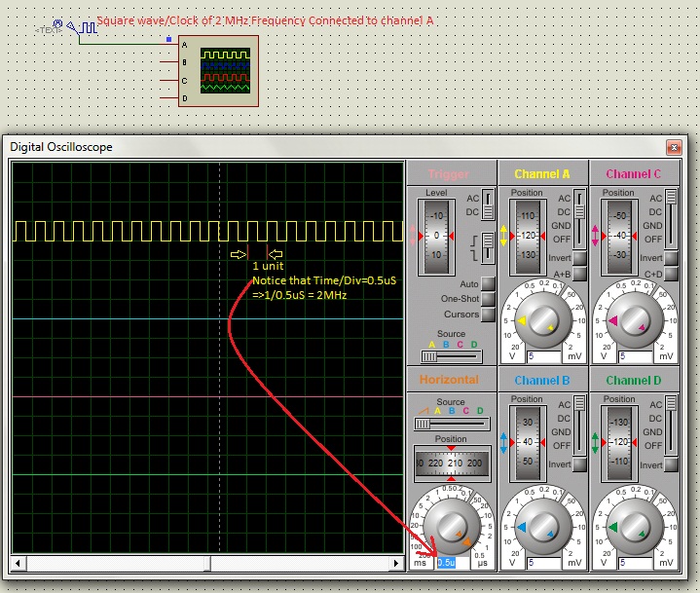Click the yellow Channel A position arrow icon
This screenshot has width=700, height=593.
[x=504, y=236]
